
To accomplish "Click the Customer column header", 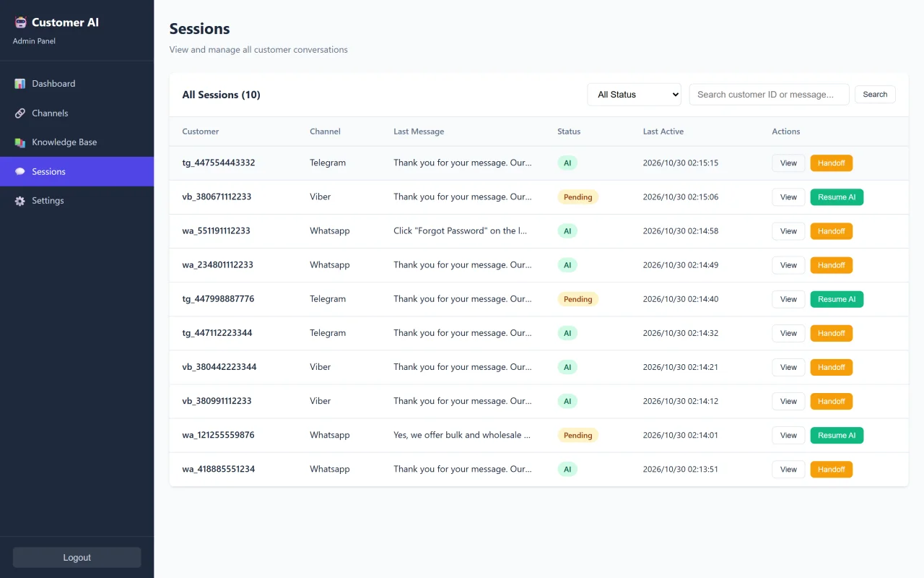I will (x=201, y=131).
